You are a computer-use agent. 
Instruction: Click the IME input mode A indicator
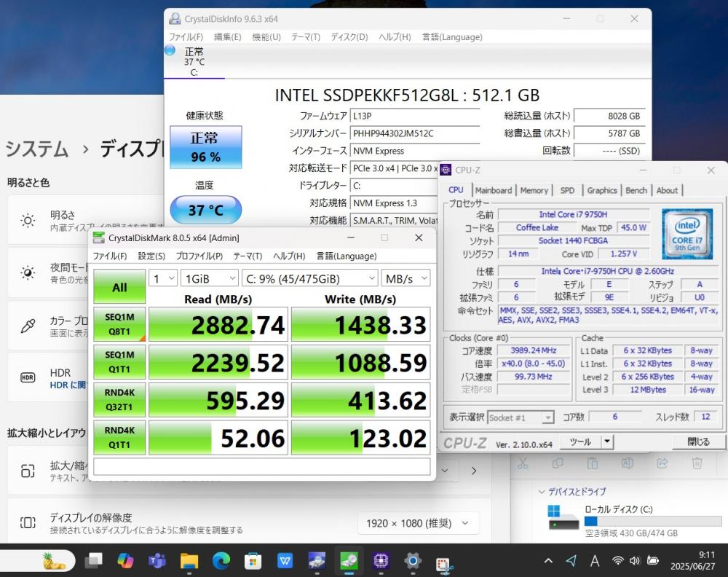[595, 561]
